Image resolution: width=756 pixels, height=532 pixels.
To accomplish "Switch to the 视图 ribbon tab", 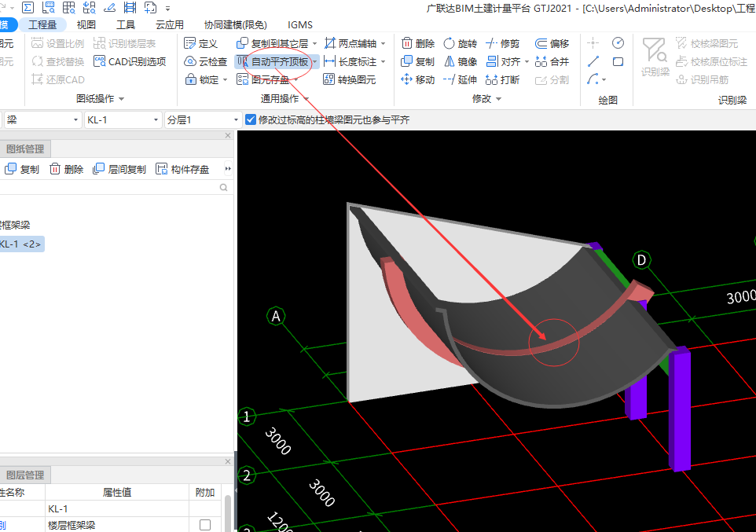I will (86, 24).
